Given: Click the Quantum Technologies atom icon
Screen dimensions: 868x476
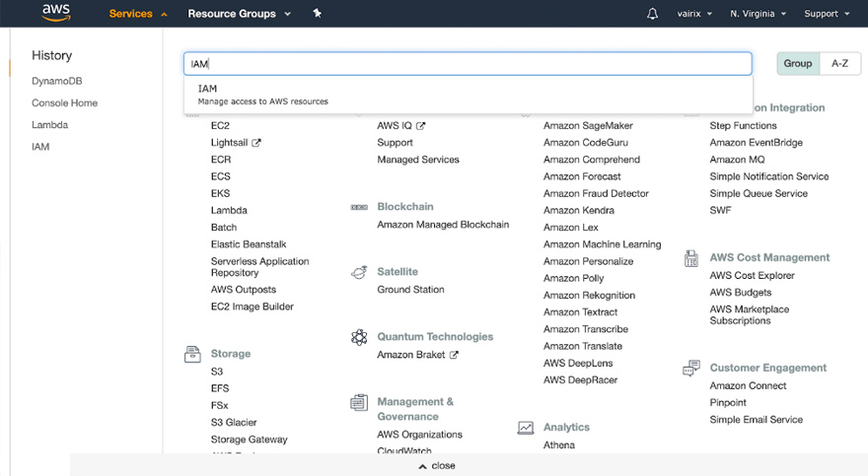Looking at the screenshot, I should click(359, 337).
